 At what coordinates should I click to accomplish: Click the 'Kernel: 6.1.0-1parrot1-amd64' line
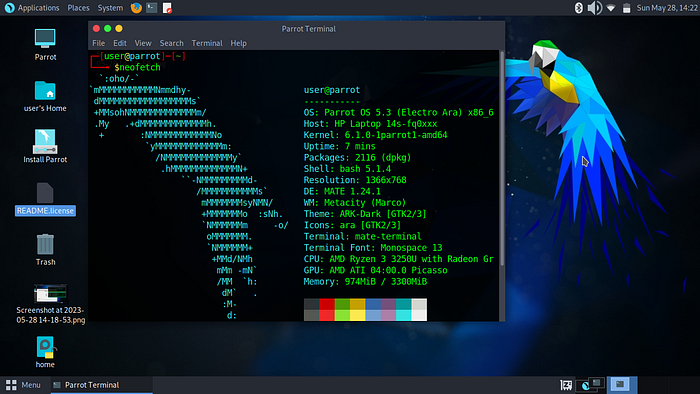pyautogui.click(x=375, y=135)
